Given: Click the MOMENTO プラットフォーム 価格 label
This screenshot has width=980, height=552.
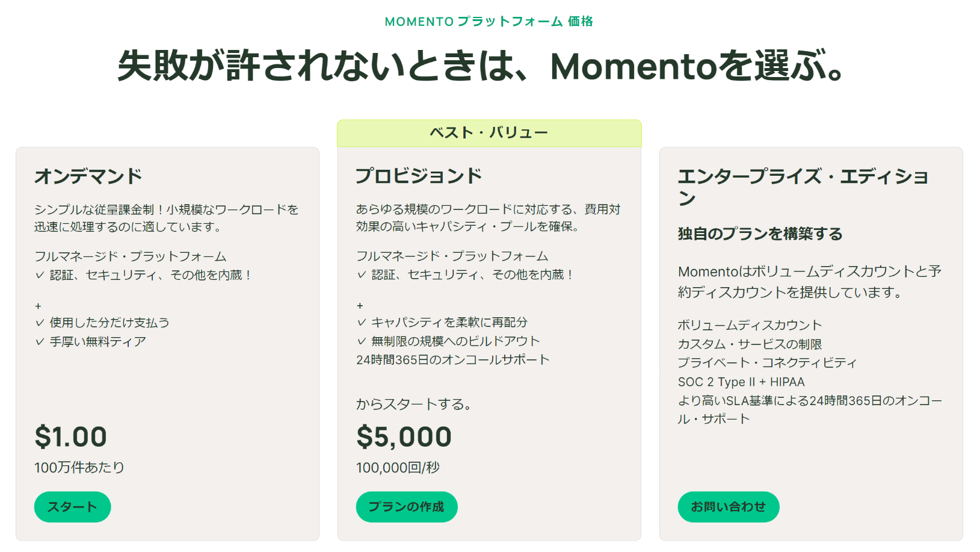Looking at the screenshot, I should click(489, 22).
